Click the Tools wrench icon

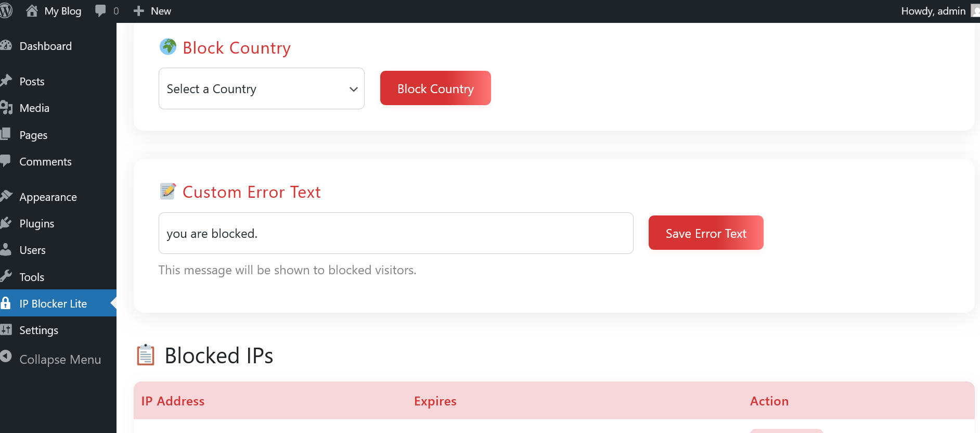(x=6, y=276)
